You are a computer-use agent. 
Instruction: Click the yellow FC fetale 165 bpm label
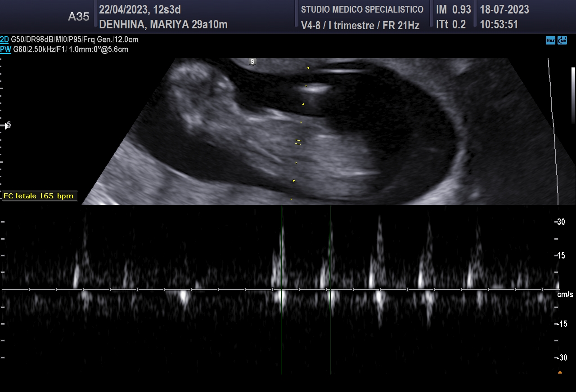pos(38,196)
